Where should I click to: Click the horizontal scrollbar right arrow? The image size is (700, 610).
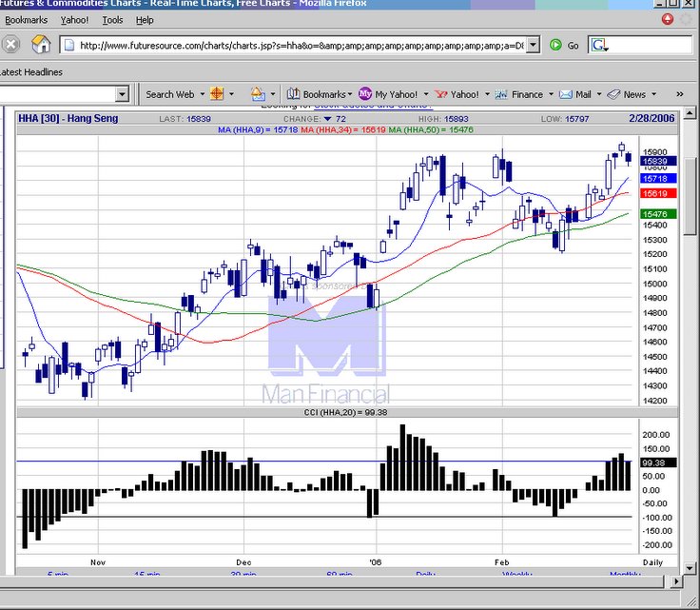[676, 581]
